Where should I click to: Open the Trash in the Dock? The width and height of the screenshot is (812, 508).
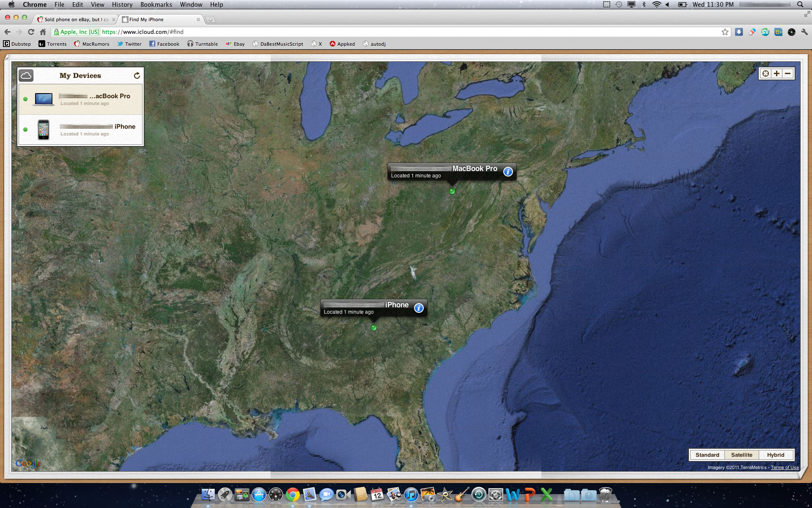point(606,494)
